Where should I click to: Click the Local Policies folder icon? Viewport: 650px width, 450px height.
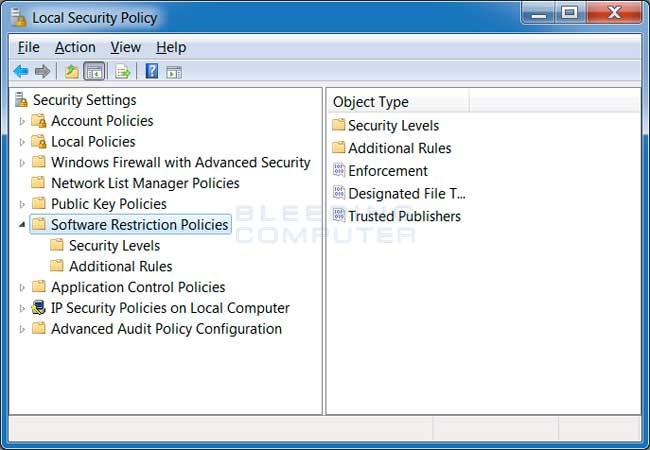[39, 141]
